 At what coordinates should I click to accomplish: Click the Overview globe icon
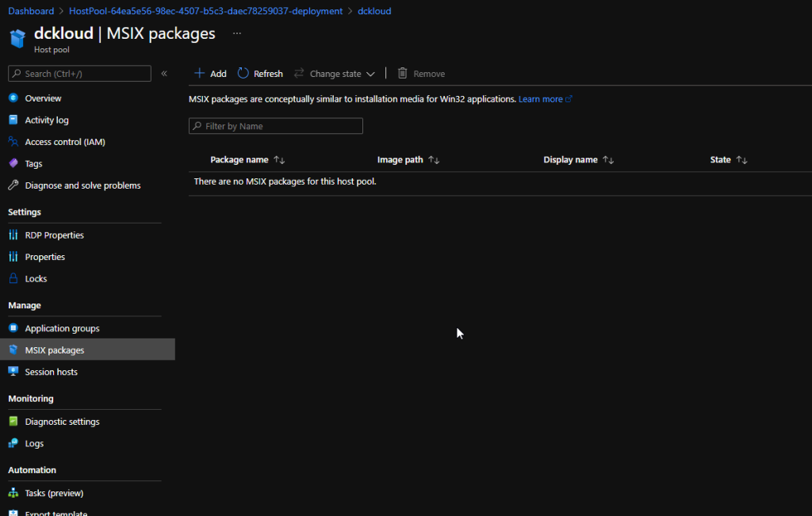click(13, 97)
